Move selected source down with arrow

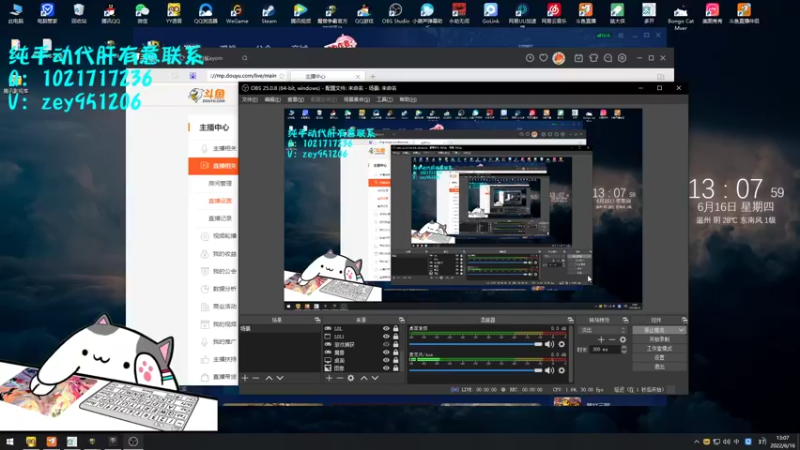click(x=375, y=378)
